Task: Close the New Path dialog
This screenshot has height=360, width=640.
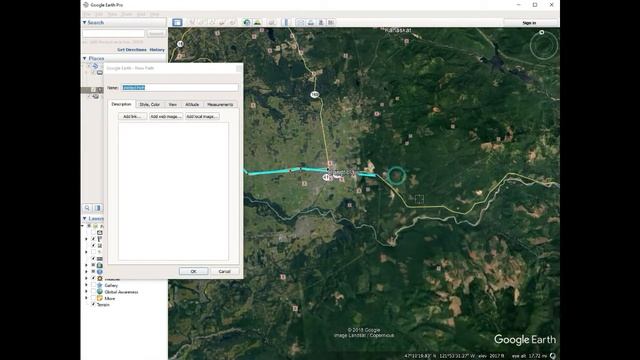Action: (239, 68)
